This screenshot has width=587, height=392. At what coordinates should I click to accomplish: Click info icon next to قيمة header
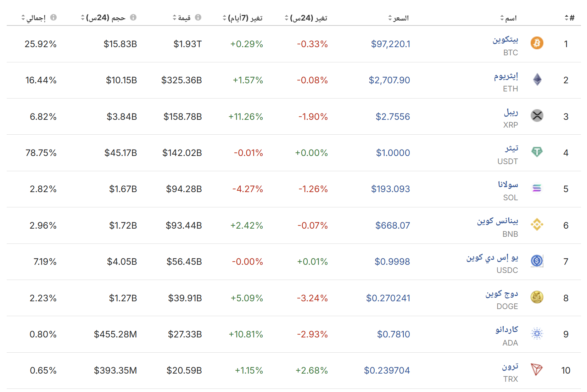198,17
